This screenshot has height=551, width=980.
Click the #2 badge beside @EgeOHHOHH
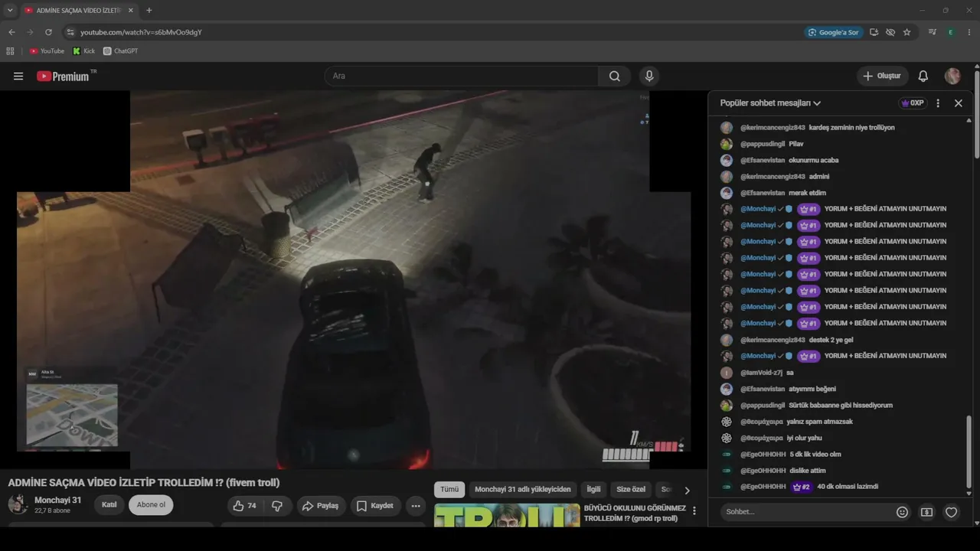[802, 487]
